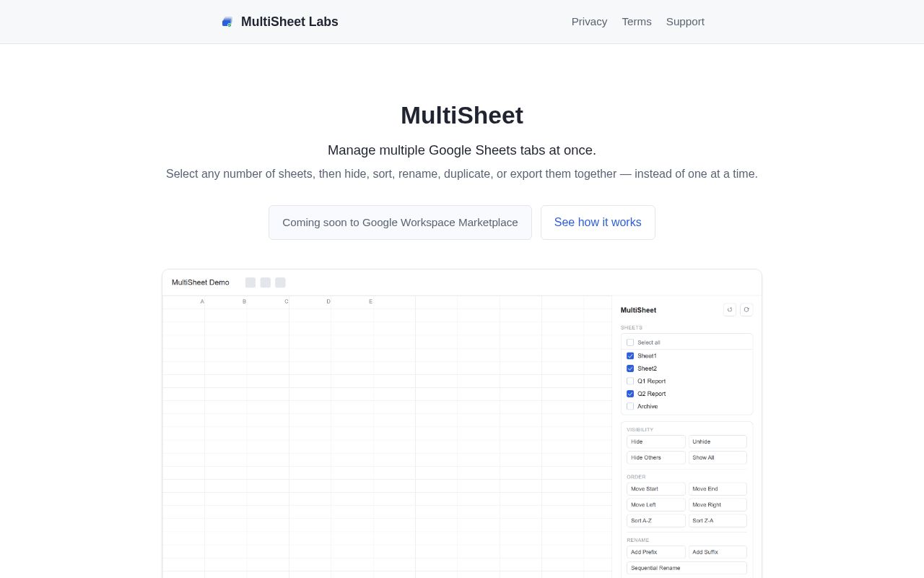Screen dimensions: 924x578
Task: Check the Q1 Report checkbox
Action: click(630, 381)
